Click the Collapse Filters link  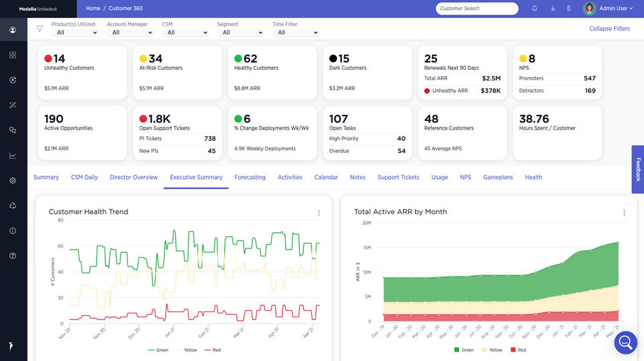[610, 29]
